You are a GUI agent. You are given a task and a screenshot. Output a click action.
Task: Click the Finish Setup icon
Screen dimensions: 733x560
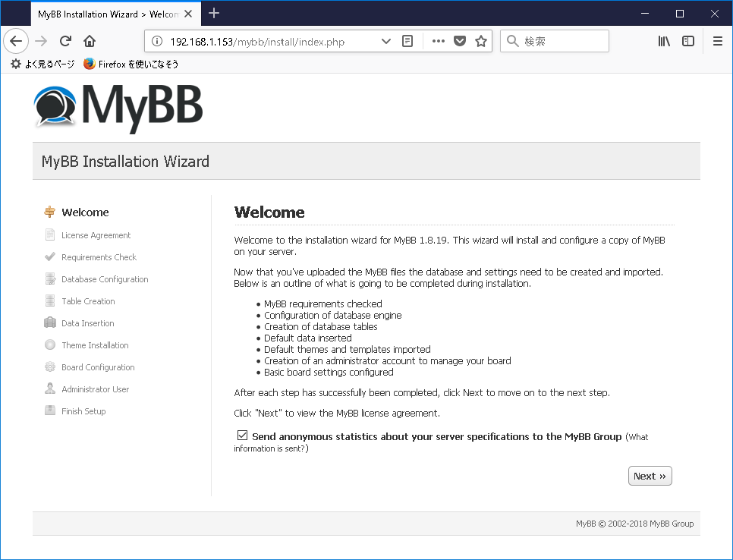(x=50, y=411)
